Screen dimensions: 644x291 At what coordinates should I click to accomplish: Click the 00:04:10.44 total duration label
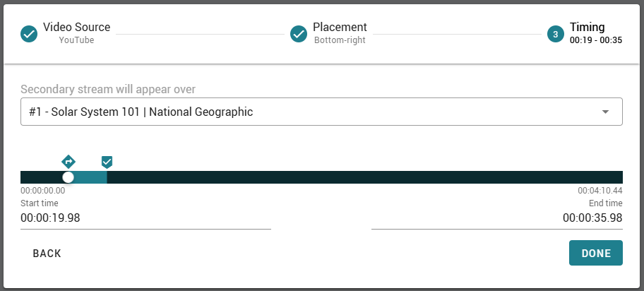[600, 191]
